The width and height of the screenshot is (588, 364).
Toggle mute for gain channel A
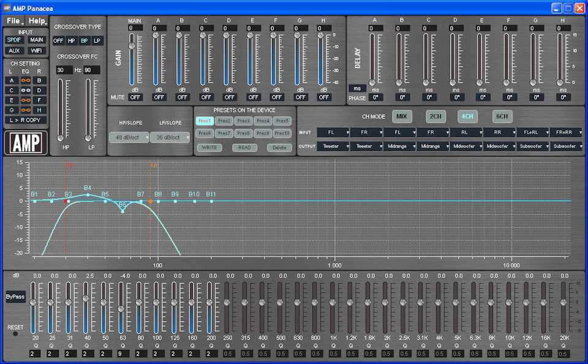click(x=159, y=97)
